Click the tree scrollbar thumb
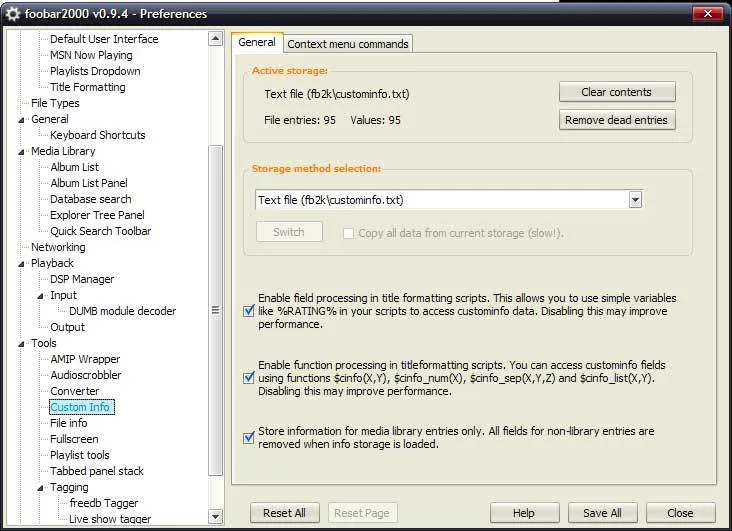 [x=215, y=311]
